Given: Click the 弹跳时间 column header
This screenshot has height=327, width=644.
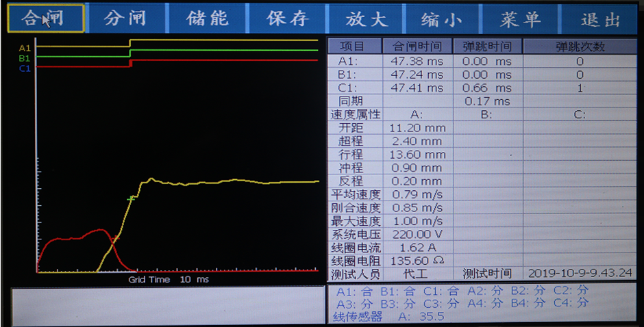Looking at the screenshot, I should point(487,47).
